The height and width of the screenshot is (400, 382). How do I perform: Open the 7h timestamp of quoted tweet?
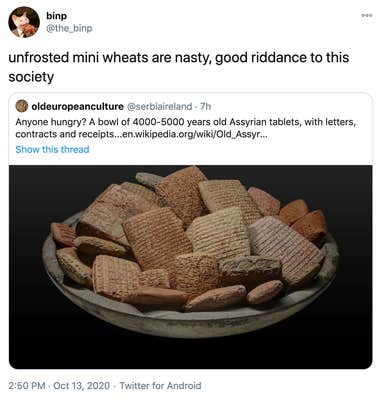pos(206,106)
